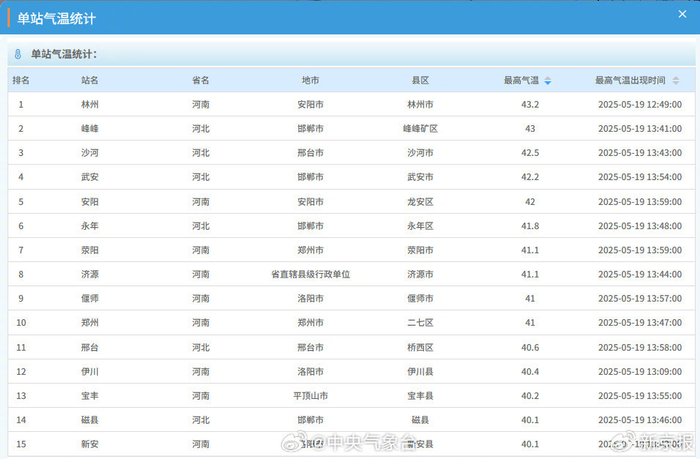Click 省直辖县级行政单位 cell
This screenshot has width=700, height=459.
(311, 274)
